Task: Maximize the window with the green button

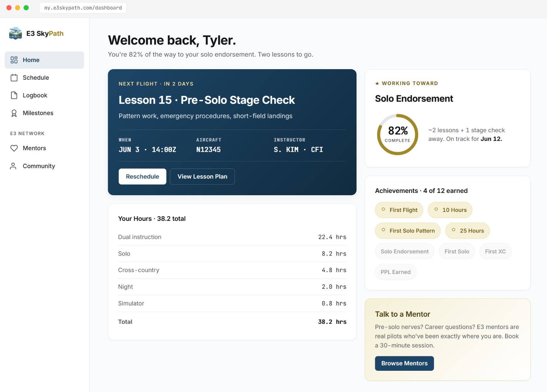Action: tap(26, 8)
